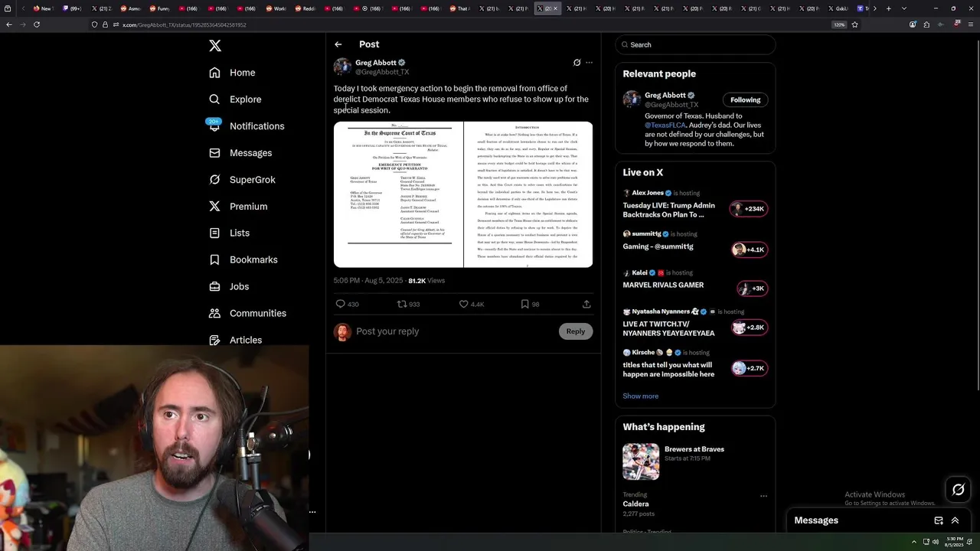Image resolution: width=980 pixels, height=551 pixels.
Task: Click the @GregAbbott_TX handle on the post
Action: tap(382, 72)
